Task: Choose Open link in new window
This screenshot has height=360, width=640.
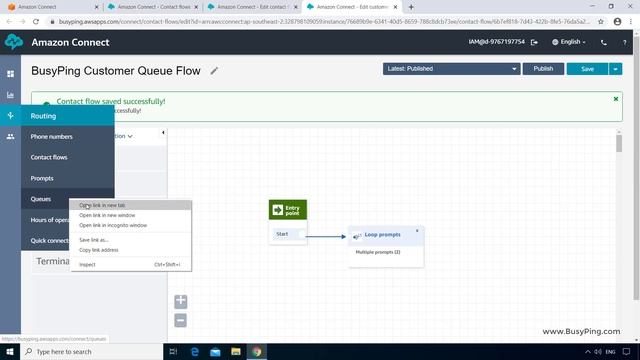Action: pos(131,215)
